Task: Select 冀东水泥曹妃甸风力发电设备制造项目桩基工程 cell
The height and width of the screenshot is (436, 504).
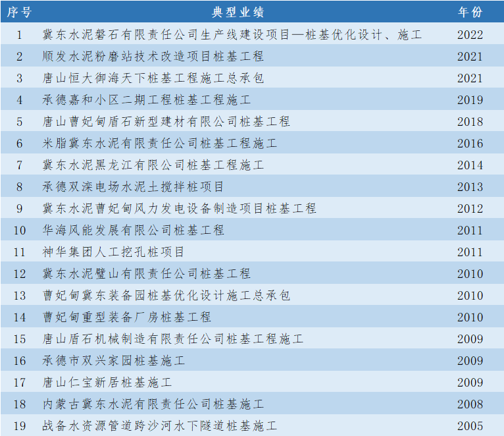Action: click(180, 209)
